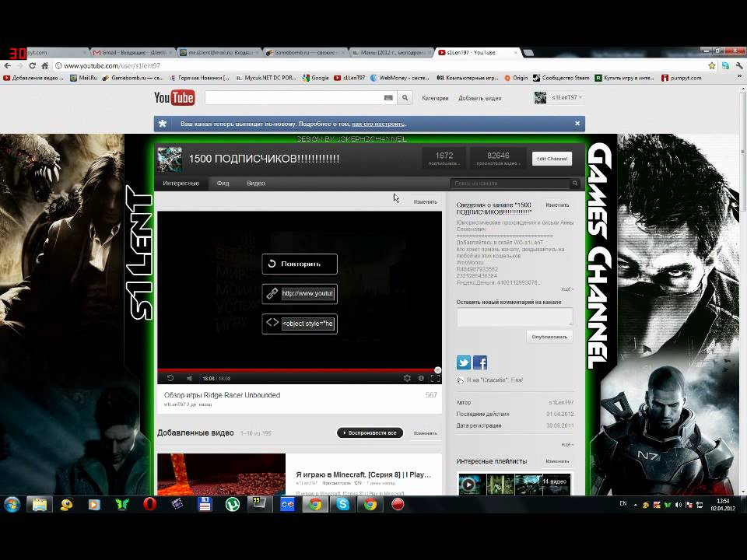Click Изменить next to Сведения о канале
The image size is (747, 560).
pos(557,205)
